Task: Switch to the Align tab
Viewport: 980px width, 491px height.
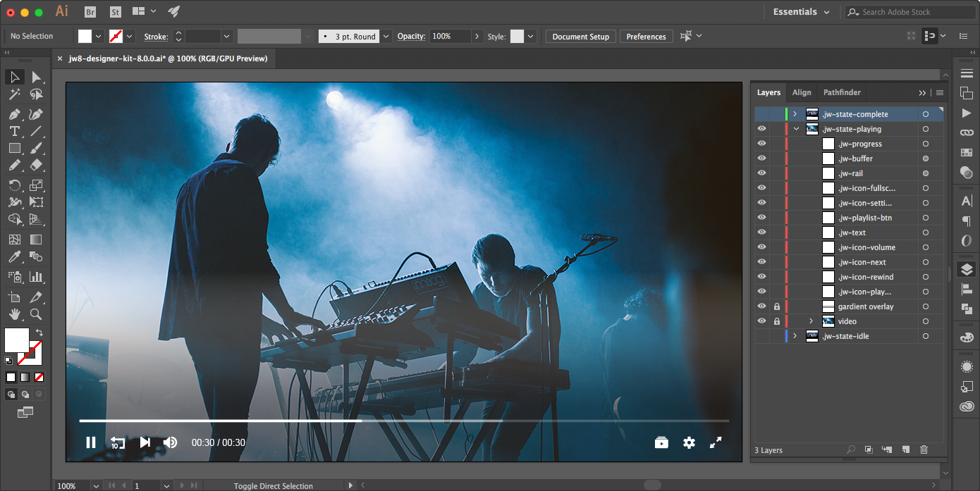Action: pyautogui.click(x=802, y=92)
